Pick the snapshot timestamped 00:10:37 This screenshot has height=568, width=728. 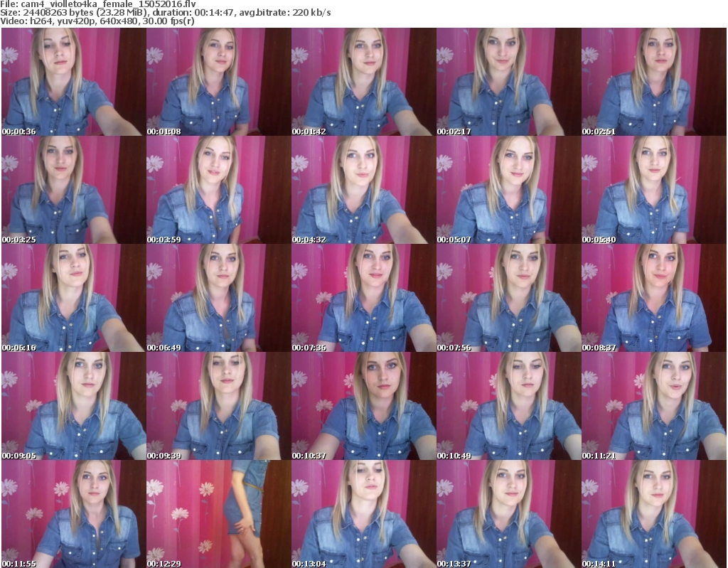point(363,406)
